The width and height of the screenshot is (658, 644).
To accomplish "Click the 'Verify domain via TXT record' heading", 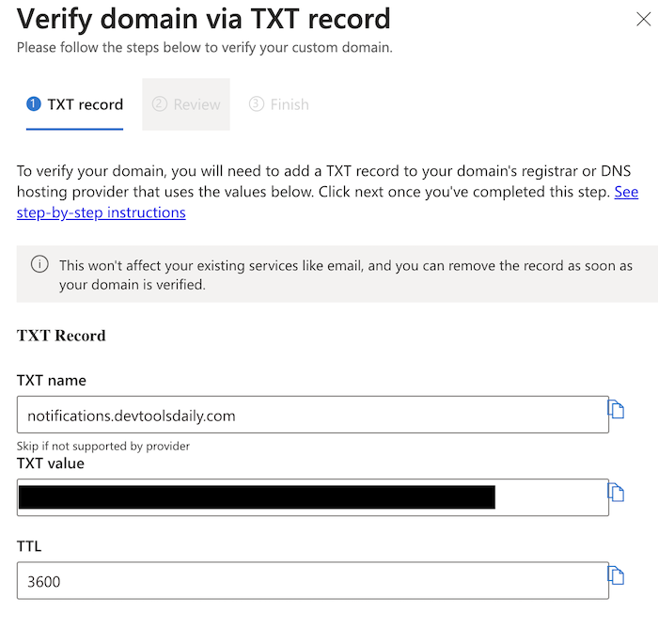I will coord(204,19).
